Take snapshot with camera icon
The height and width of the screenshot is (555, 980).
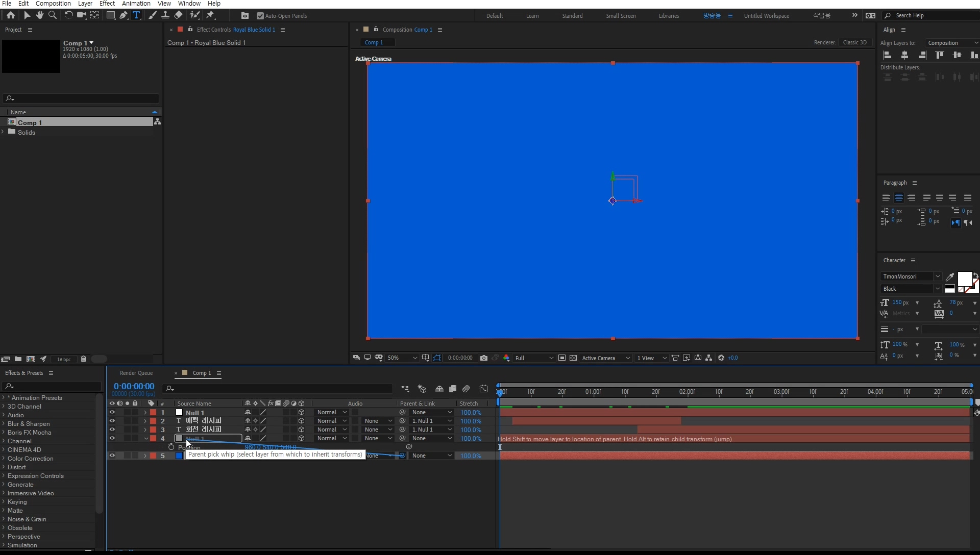(x=484, y=358)
